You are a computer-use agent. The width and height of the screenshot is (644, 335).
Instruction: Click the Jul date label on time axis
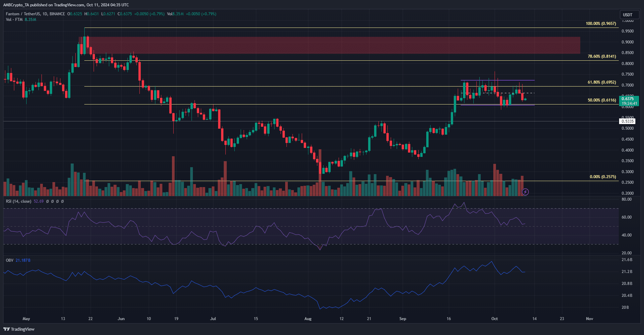[213, 319]
